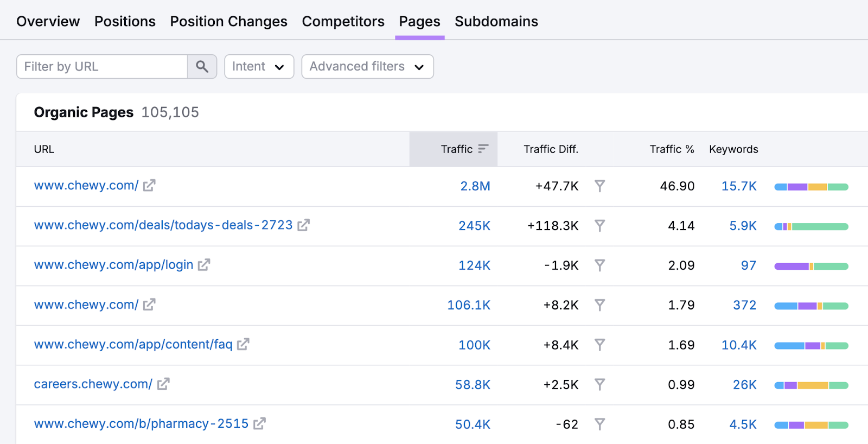Viewport: 868px width, 444px height.
Task: Click the 100K traffic value
Action: pyautogui.click(x=474, y=345)
